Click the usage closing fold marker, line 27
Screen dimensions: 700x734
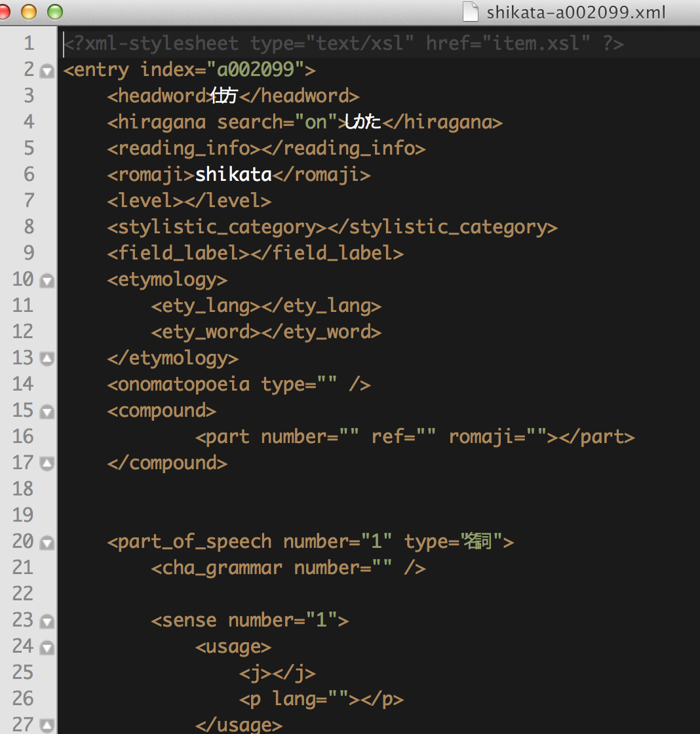(47, 725)
